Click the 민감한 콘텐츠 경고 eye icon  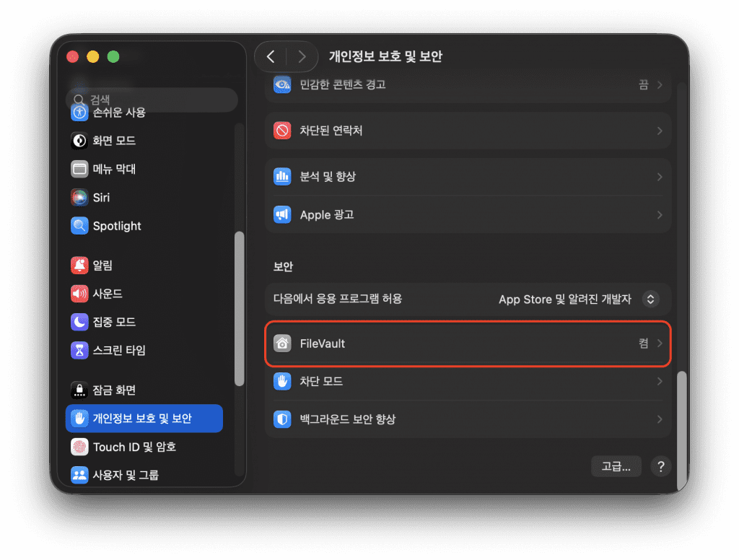[x=282, y=84]
